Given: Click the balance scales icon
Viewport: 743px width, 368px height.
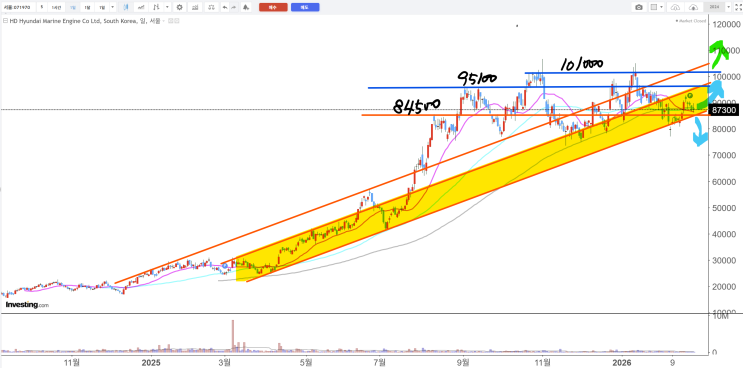Looking at the screenshot, I should [x=211, y=7].
